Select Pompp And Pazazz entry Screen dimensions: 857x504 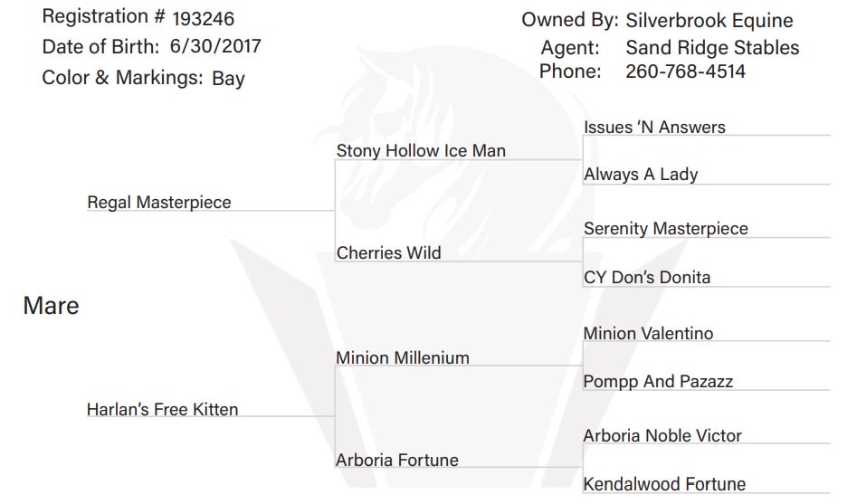tap(658, 382)
